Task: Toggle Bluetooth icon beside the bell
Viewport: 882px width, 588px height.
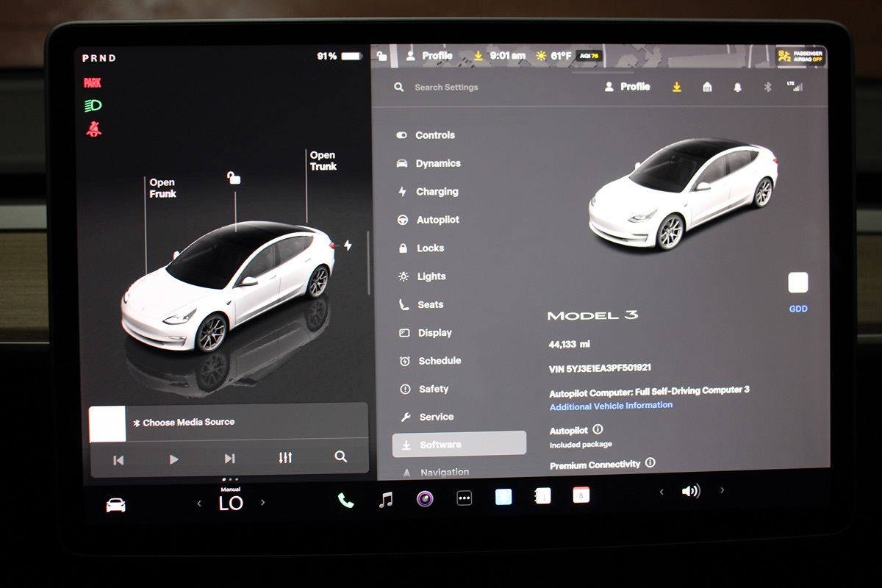Action: click(767, 87)
